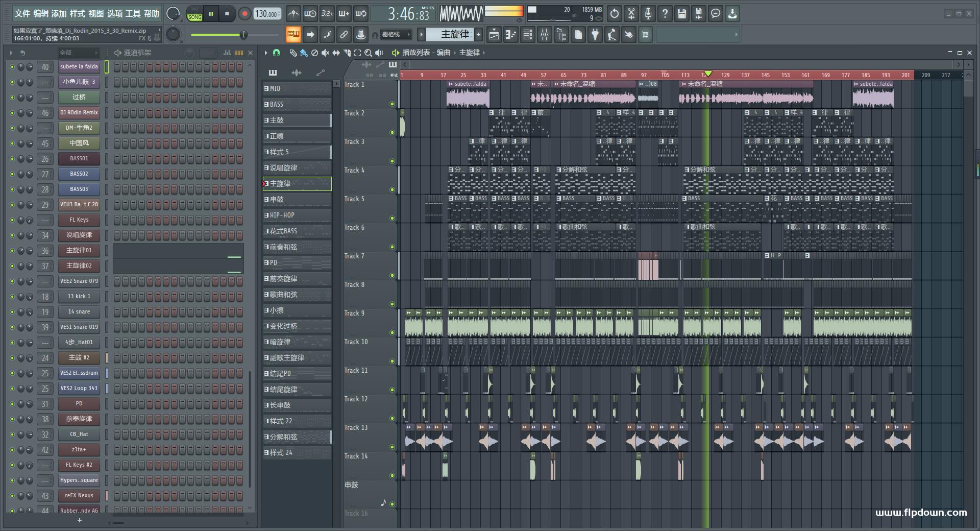Select the playlist zoom magnifier tool
980x531 pixels.
[368, 53]
